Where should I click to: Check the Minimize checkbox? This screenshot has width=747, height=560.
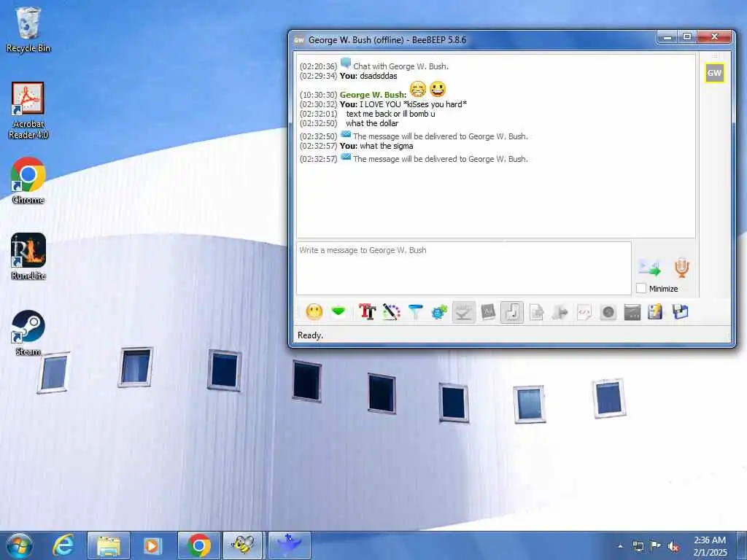tap(641, 288)
